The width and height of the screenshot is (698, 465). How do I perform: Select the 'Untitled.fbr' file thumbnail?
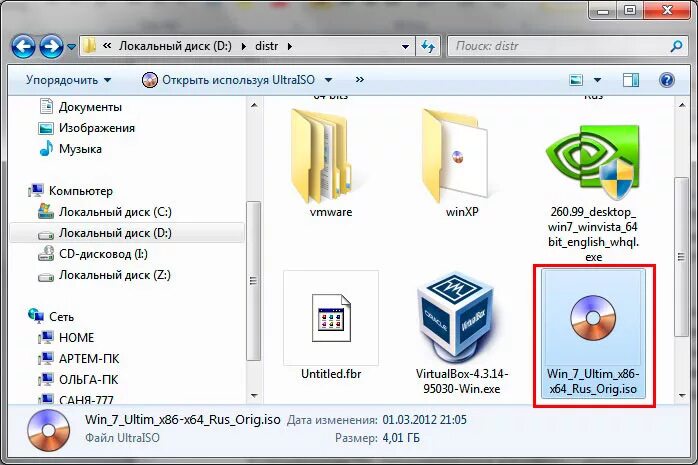(x=331, y=318)
